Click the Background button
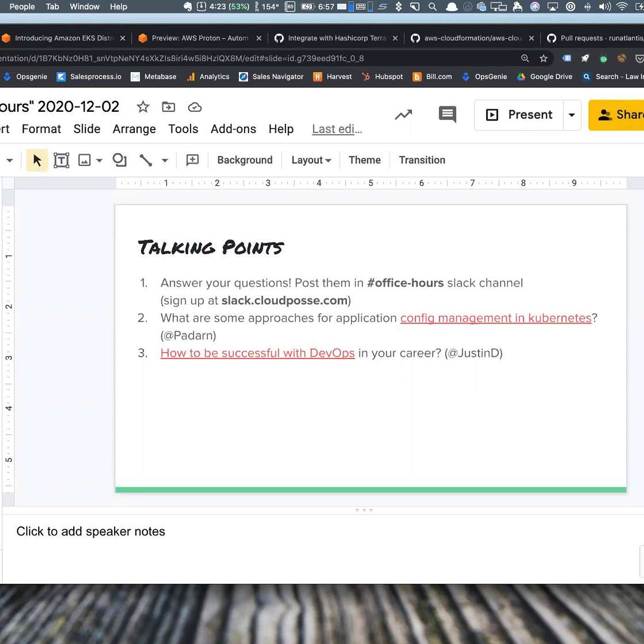Screen dimensions: 644x644 (245, 160)
